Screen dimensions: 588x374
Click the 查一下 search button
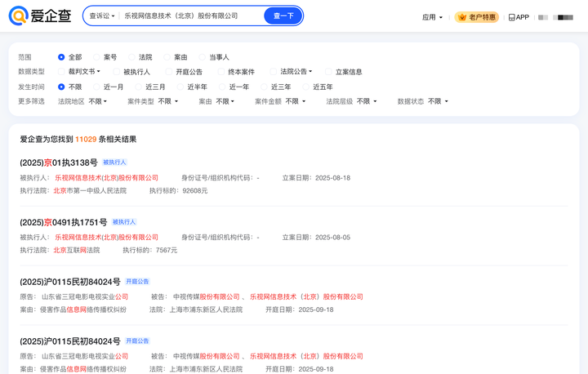click(283, 16)
